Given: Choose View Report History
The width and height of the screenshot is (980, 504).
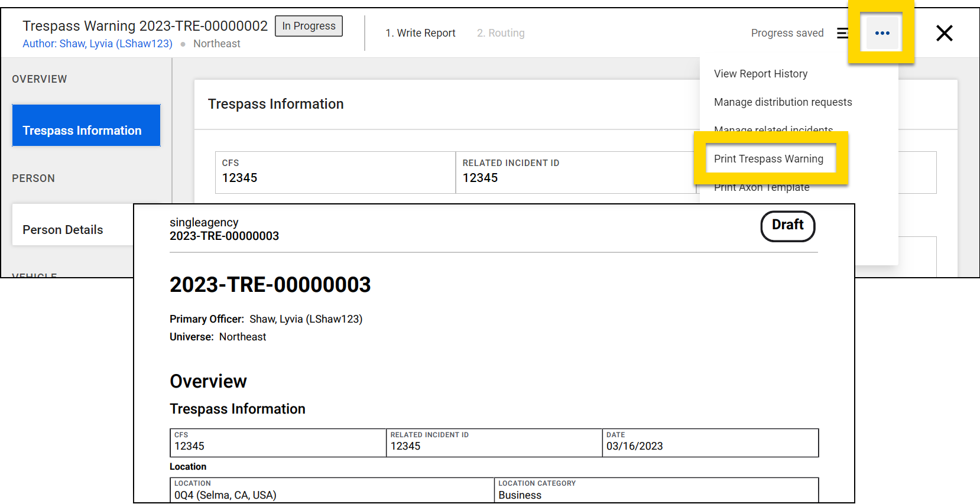Looking at the screenshot, I should tap(760, 74).
